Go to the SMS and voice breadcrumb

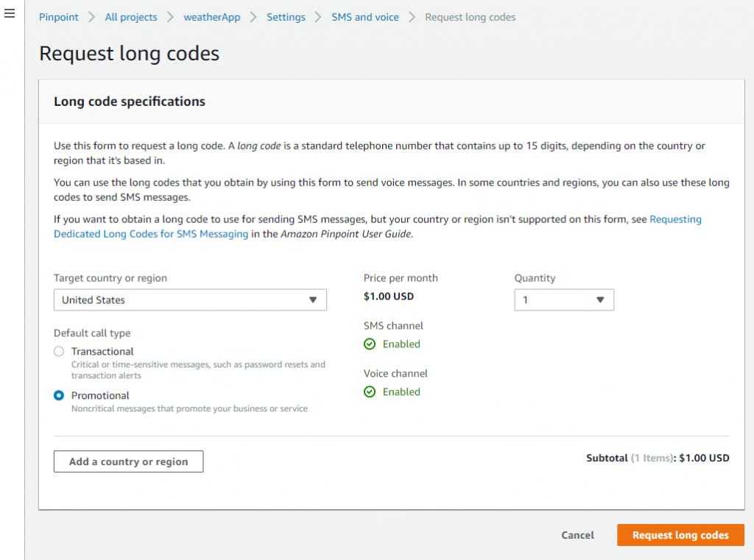click(364, 16)
